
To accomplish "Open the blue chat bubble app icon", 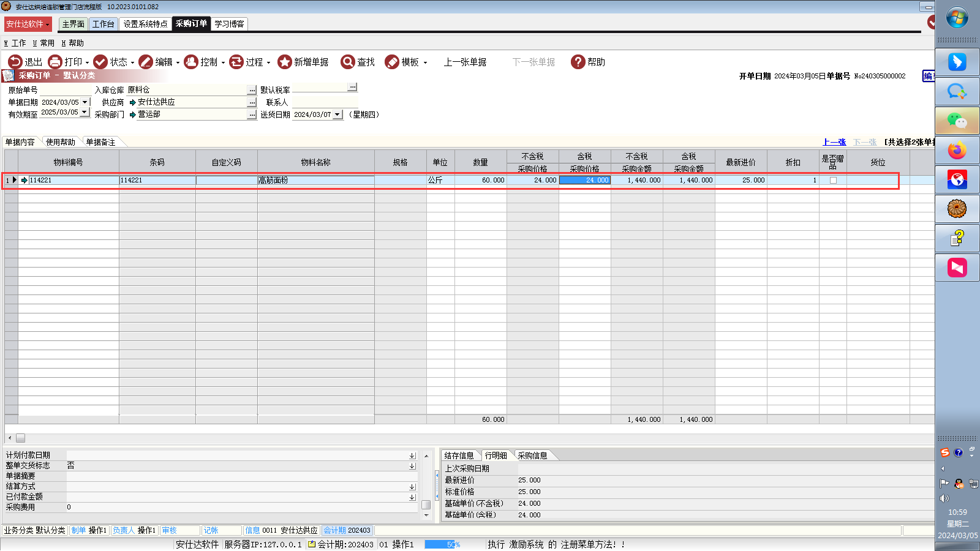I will click(957, 92).
